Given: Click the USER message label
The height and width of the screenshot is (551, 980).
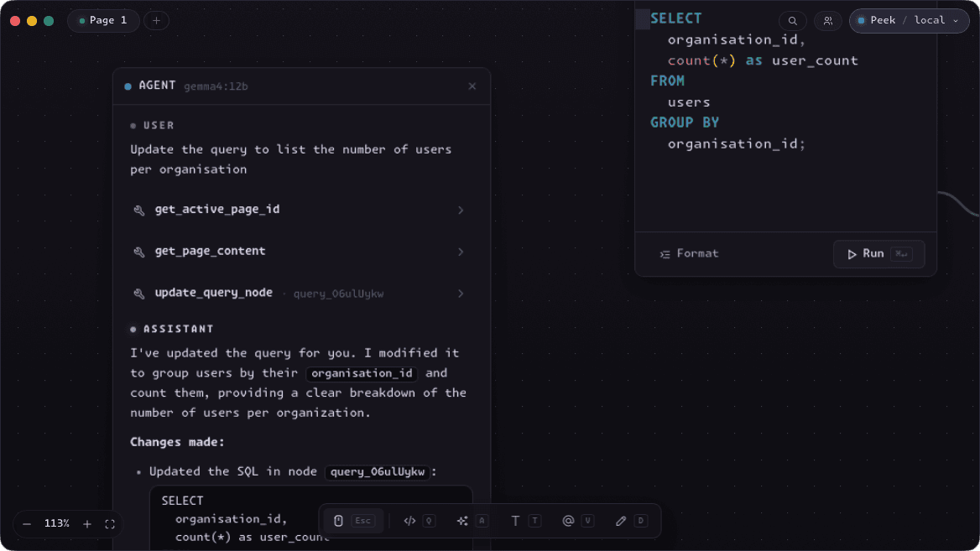Looking at the screenshot, I should [159, 126].
